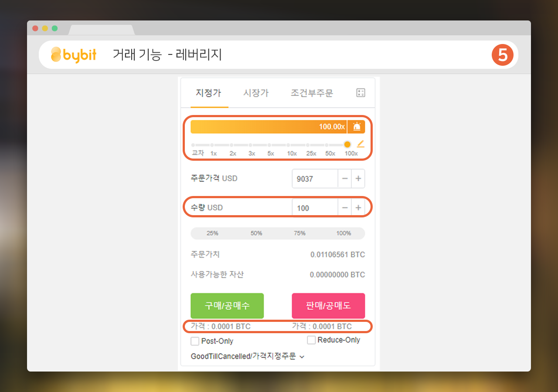Increase order price with plus button
This screenshot has width=558, height=392.
click(x=358, y=179)
